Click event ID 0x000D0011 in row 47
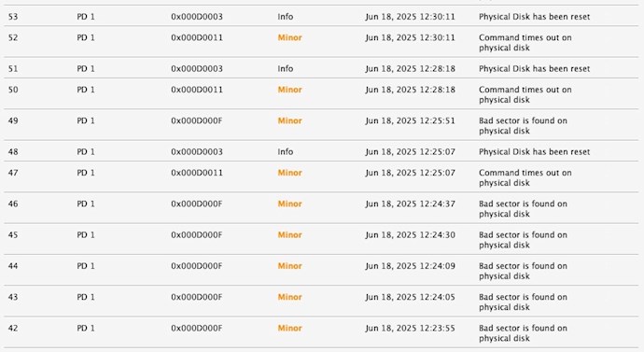 pyautogui.click(x=197, y=173)
